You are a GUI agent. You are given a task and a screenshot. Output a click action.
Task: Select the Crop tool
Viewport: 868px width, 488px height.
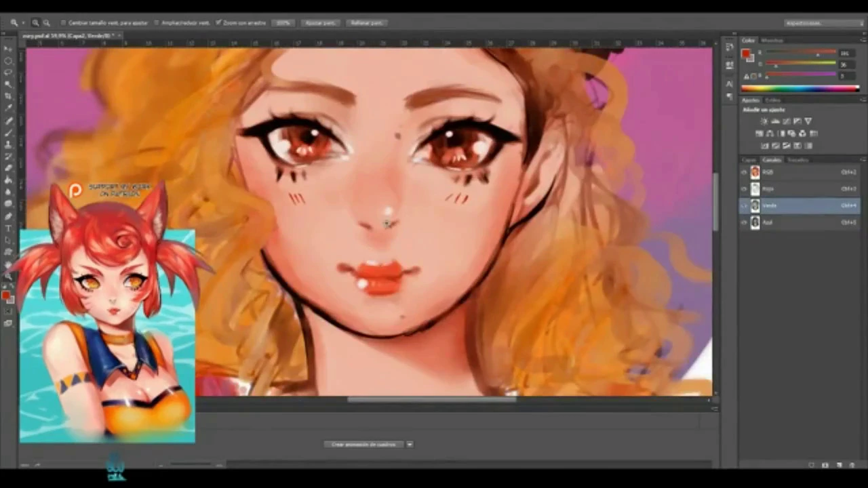point(8,96)
